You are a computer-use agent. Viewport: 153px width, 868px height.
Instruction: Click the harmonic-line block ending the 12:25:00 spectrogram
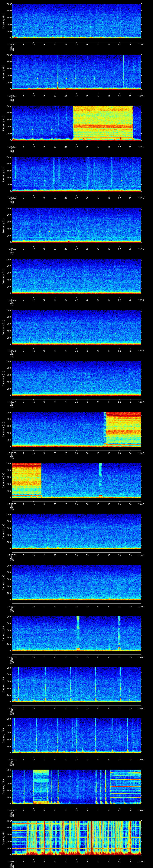126,786
